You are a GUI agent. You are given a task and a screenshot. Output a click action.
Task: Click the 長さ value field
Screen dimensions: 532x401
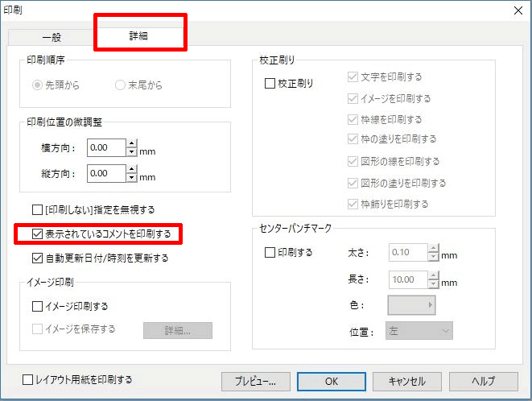pyautogui.click(x=408, y=279)
